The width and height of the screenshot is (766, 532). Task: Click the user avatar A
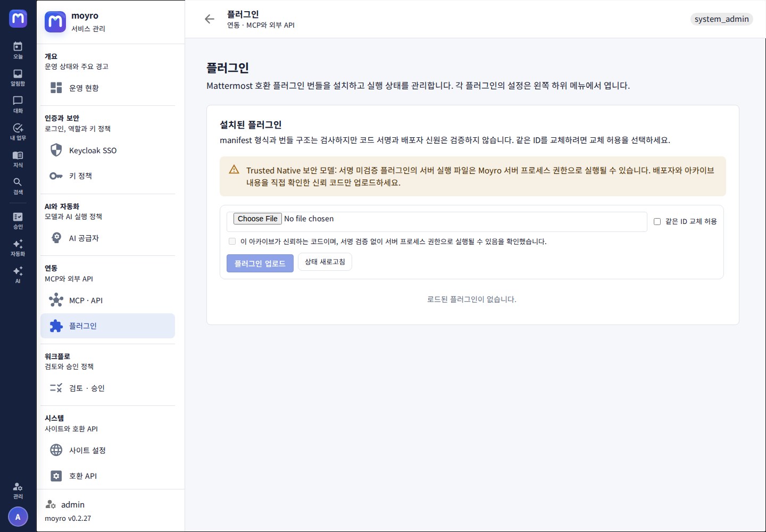18,517
